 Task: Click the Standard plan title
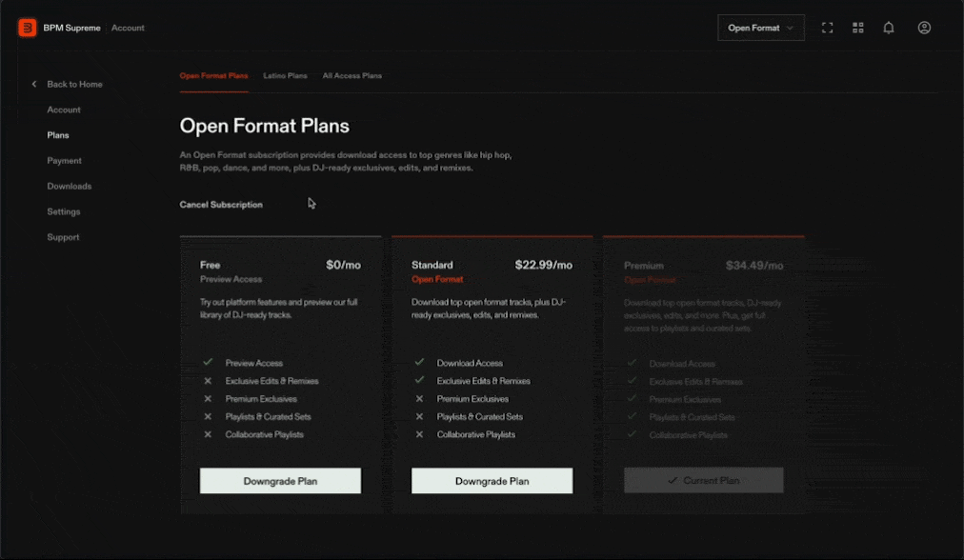coord(432,265)
